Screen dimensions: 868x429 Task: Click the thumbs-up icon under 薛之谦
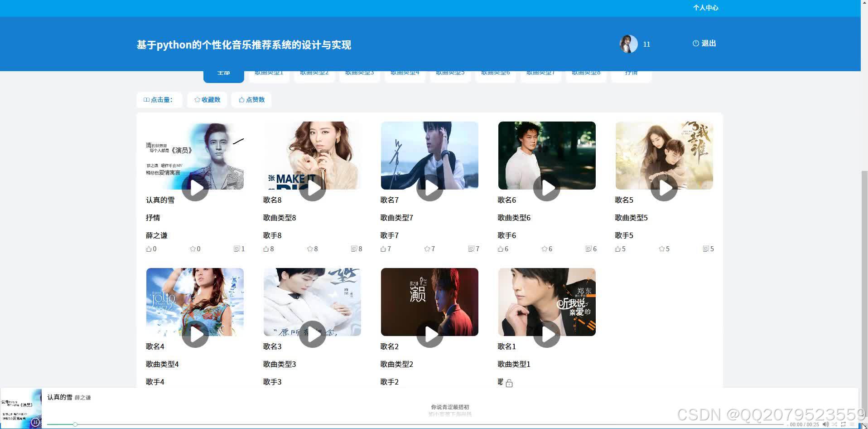tap(149, 249)
